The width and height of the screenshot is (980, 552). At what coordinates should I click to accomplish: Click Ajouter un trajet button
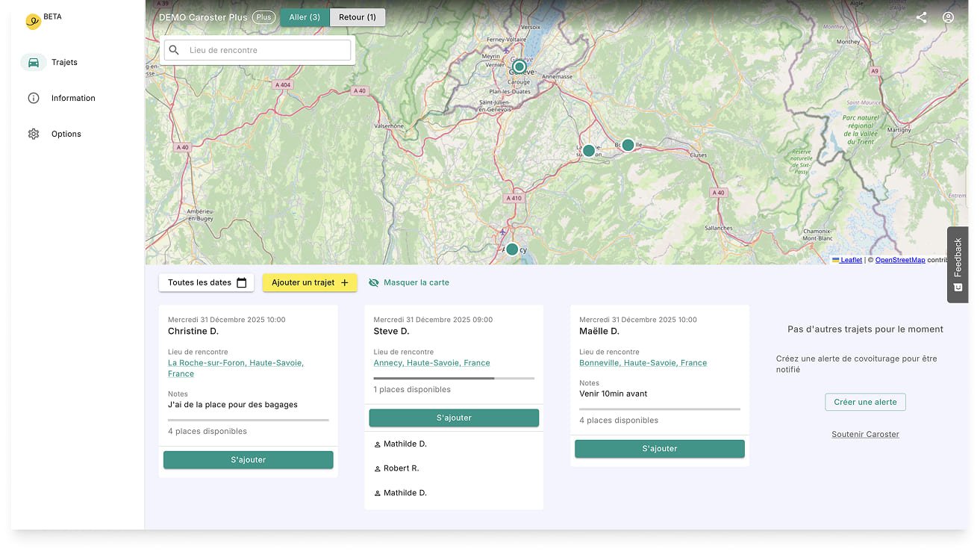pos(310,283)
